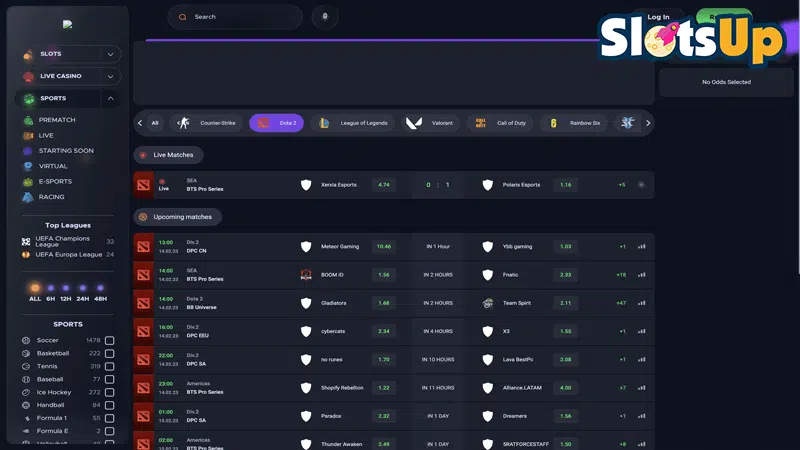The image size is (800, 450).
Task: Check the Ice Hockey checkbox
Action: pos(109,392)
